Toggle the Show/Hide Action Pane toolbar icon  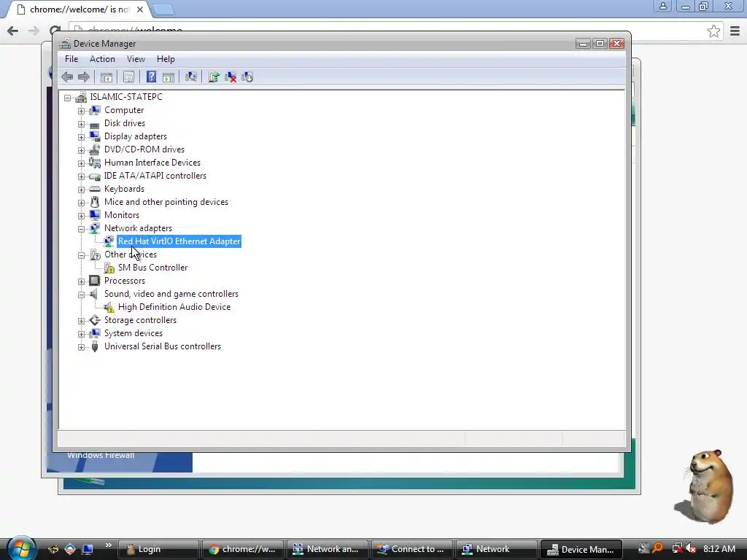pyautogui.click(x=169, y=77)
